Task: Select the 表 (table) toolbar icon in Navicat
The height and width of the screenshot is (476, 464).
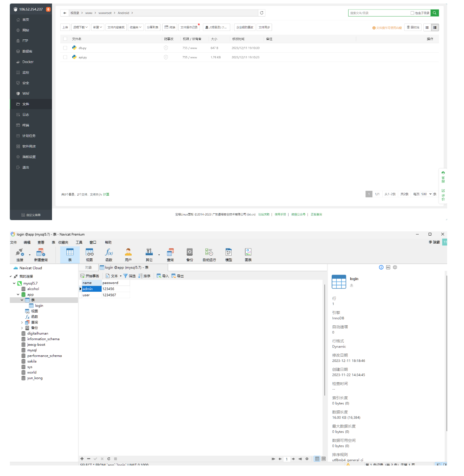Action: pos(70,254)
